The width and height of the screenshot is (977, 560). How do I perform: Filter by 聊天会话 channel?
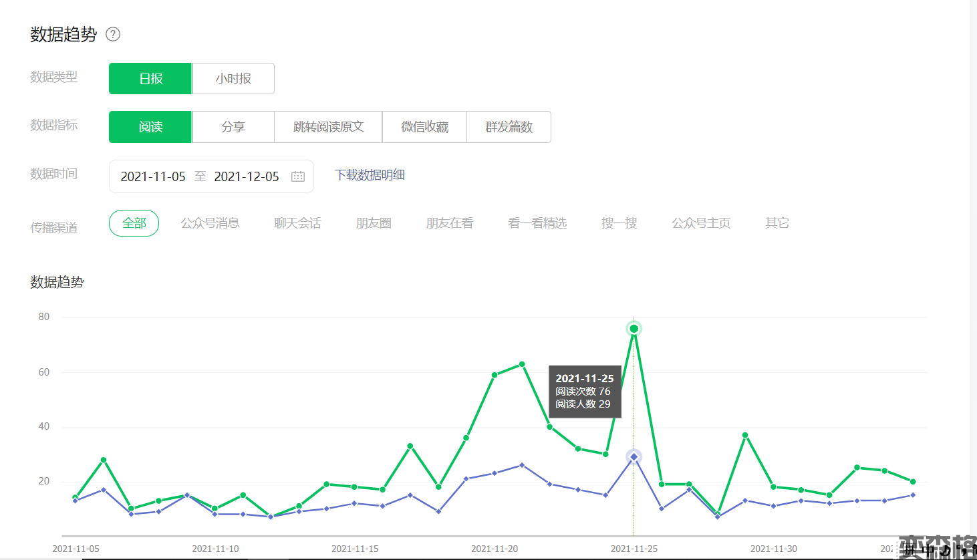pos(297,223)
